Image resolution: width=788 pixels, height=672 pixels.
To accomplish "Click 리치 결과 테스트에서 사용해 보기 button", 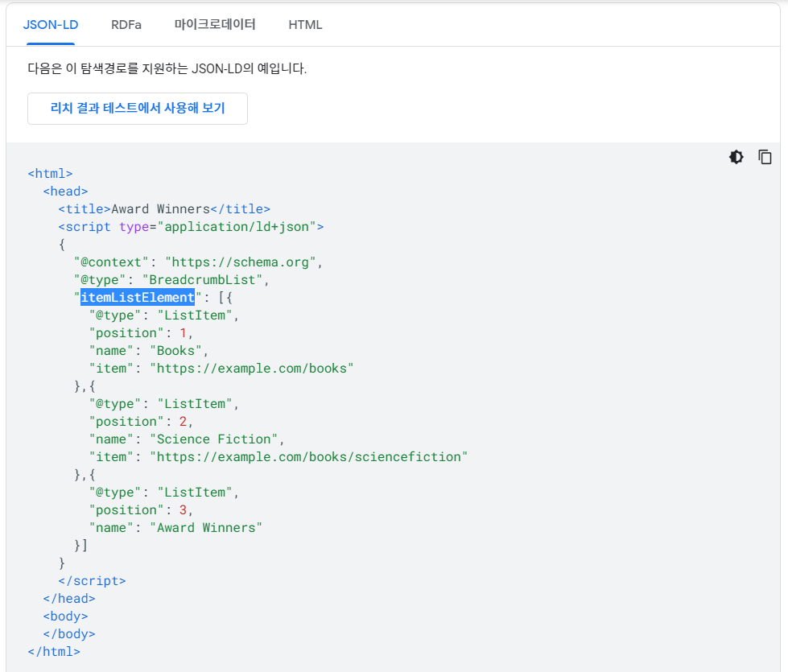I will (137, 108).
